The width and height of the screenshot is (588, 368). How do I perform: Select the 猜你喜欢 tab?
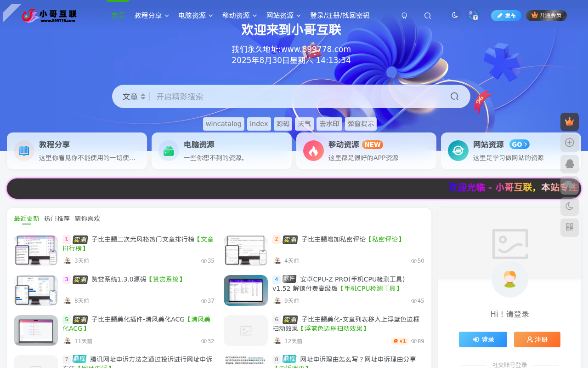point(87,218)
